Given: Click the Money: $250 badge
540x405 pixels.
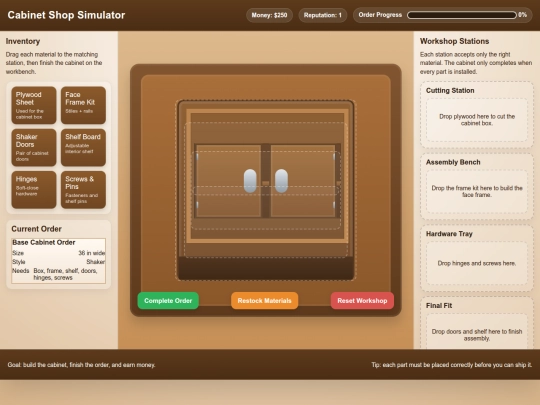Looking at the screenshot, I should (x=269, y=15).
